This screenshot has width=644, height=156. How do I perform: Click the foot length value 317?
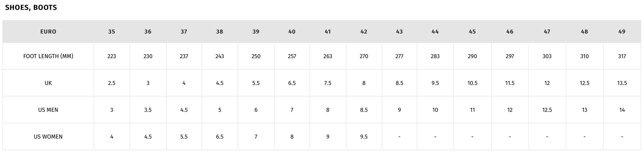622,56
